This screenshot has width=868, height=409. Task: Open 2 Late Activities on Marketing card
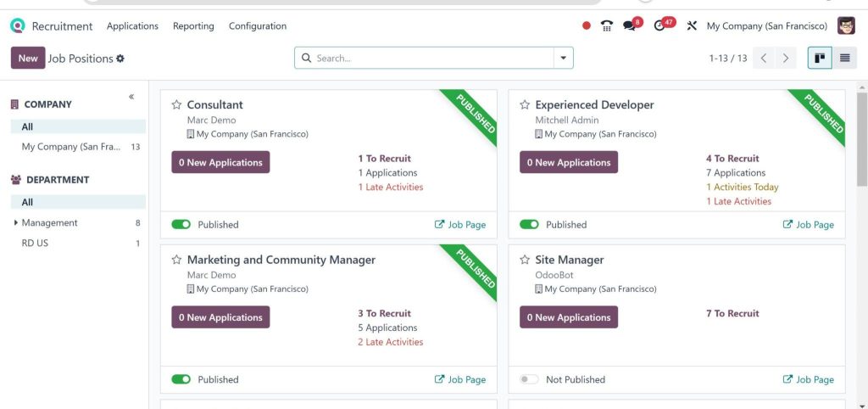(390, 343)
